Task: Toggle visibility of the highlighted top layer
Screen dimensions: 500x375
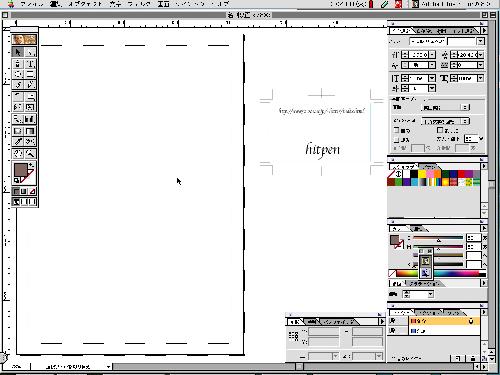Action: (x=393, y=321)
